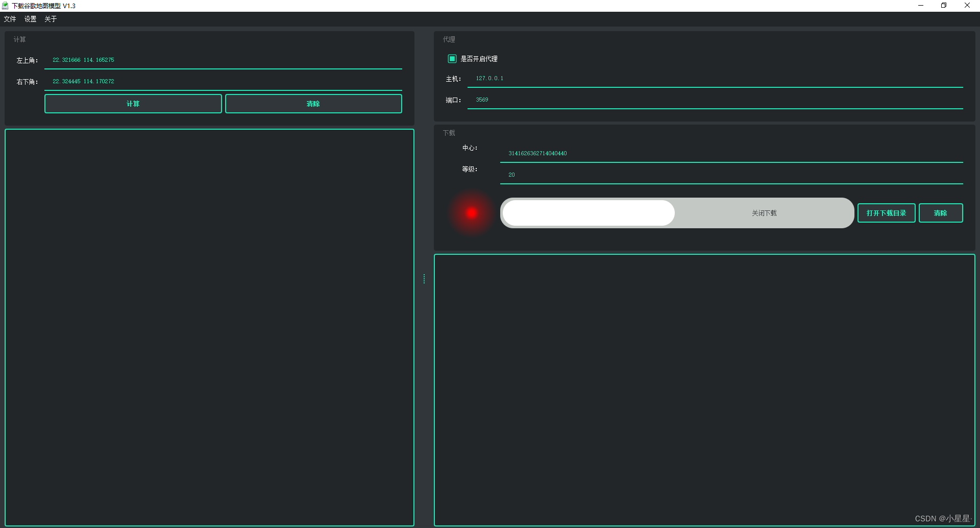Click the 等级 level input field
Image resolution: width=980 pixels, height=528 pixels.
[731, 175]
